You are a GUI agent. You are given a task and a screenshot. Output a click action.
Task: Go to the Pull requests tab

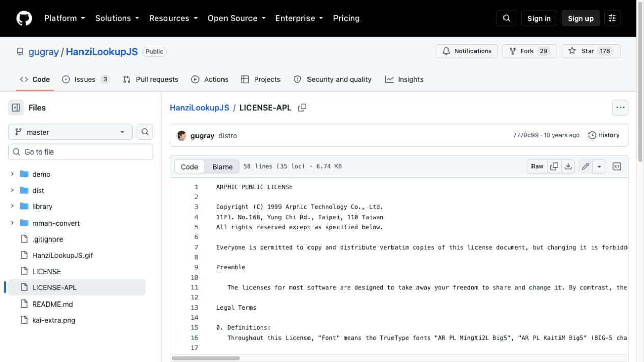pos(151,79)
